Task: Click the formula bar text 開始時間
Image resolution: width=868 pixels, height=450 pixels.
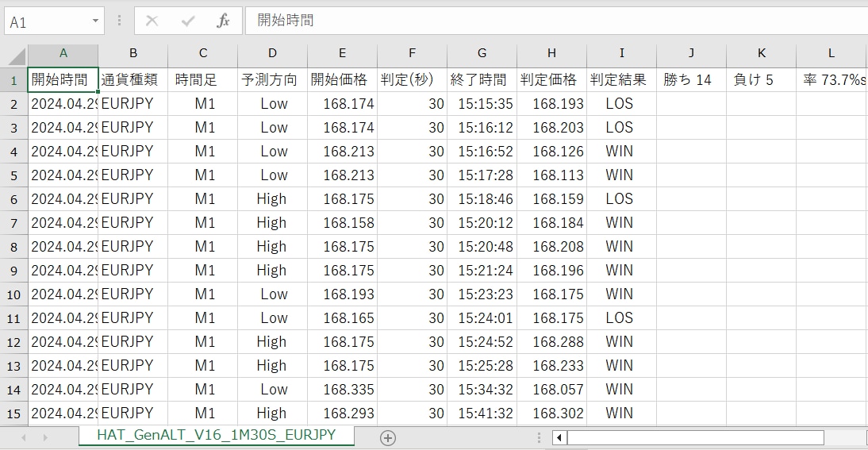Action: click(286, 21)
